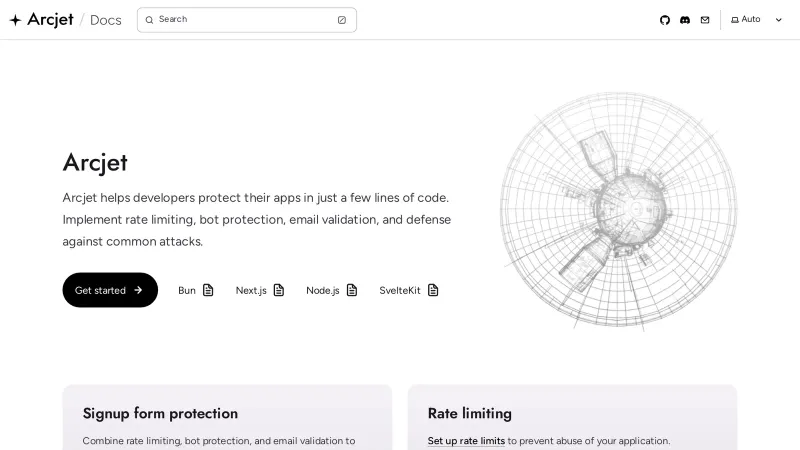Viewport: 800px width, 450px height.
Task: Click the document icon beside Node.js
Action: [x=352, y=290]
